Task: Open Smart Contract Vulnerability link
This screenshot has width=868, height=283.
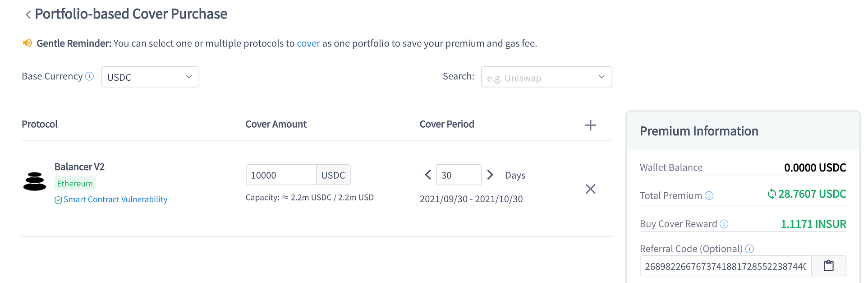Action: (115, 199)
